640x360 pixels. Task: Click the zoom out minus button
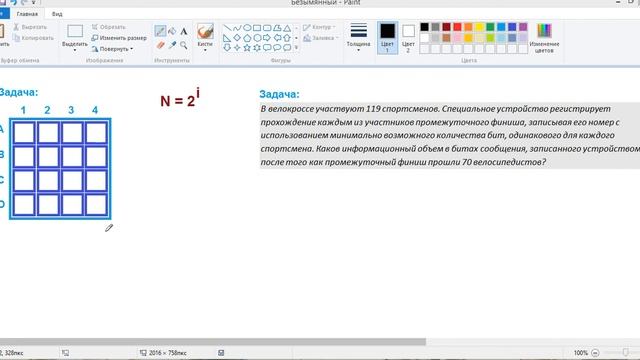pyautogui.click(x=595, y=353)
